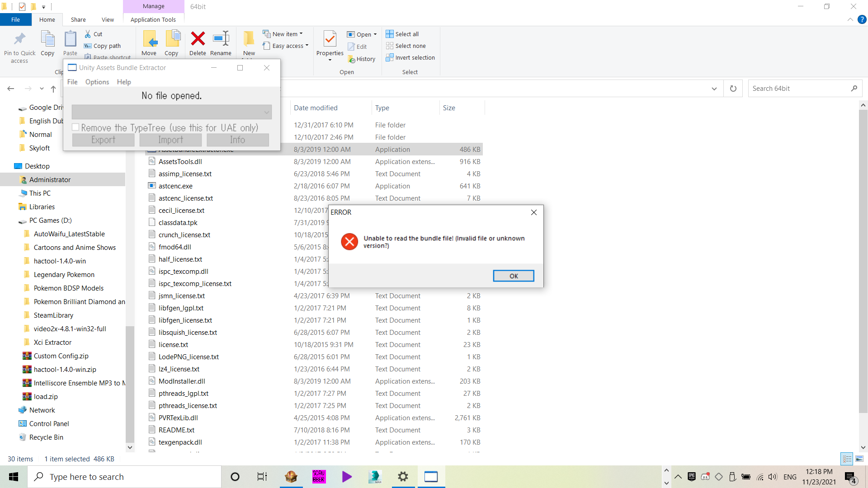Click the Move to icon

(149, 43)
